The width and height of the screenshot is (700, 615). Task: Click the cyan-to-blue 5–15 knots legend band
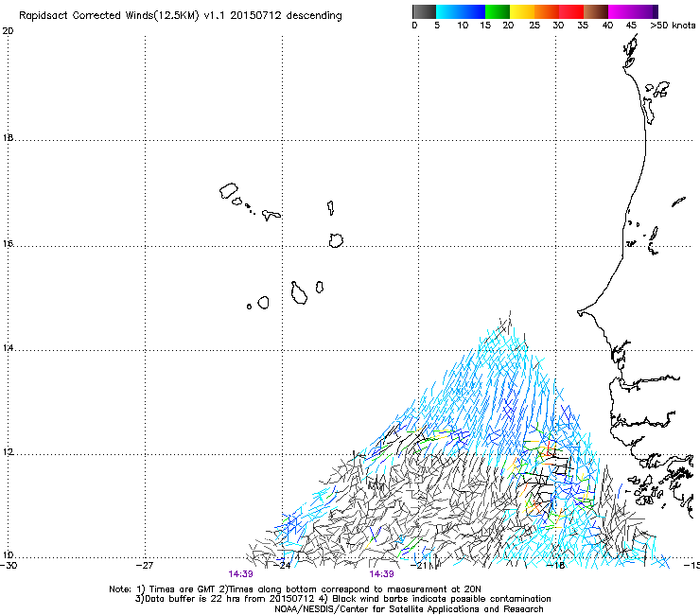click(461, 11)
